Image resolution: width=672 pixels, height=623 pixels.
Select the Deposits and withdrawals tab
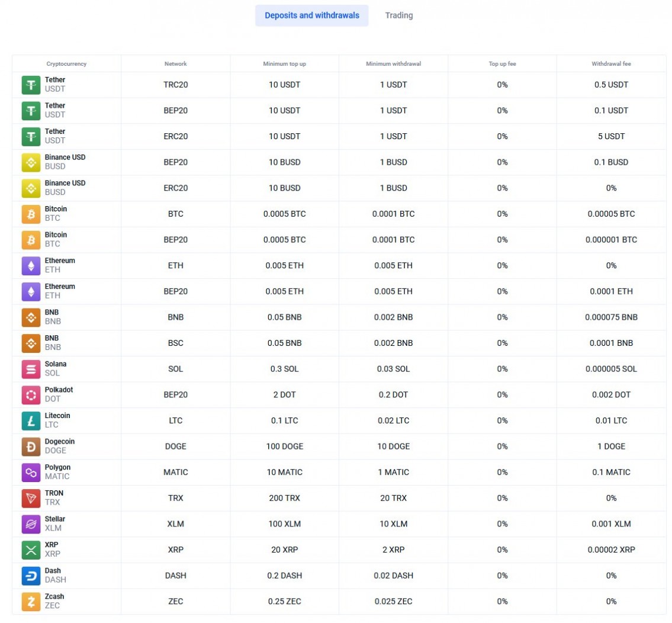pos(311,15)
